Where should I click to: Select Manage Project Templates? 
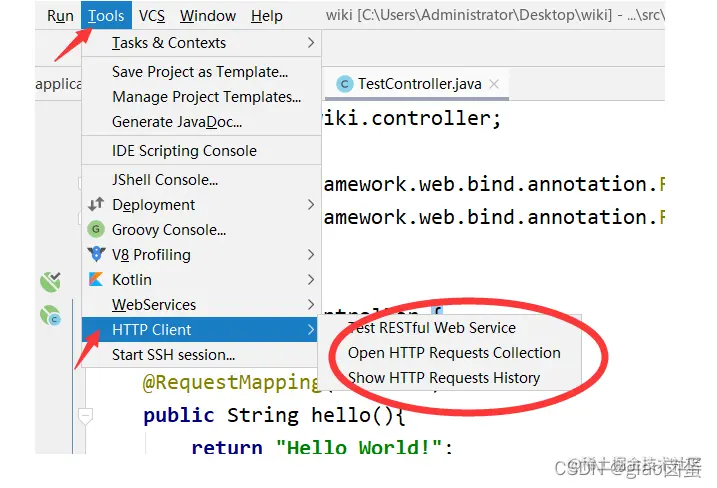tap(201, 97)
